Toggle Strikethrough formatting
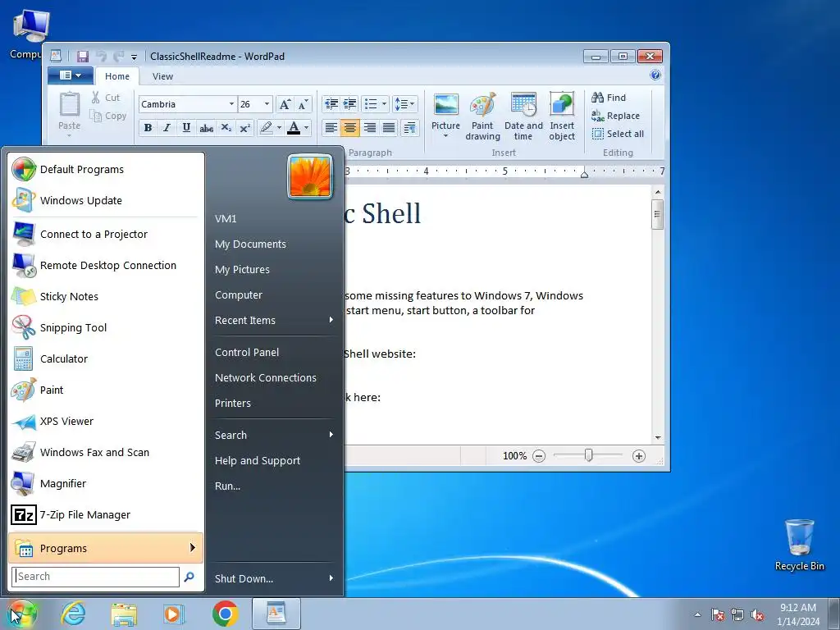 [x=206, y=127]
